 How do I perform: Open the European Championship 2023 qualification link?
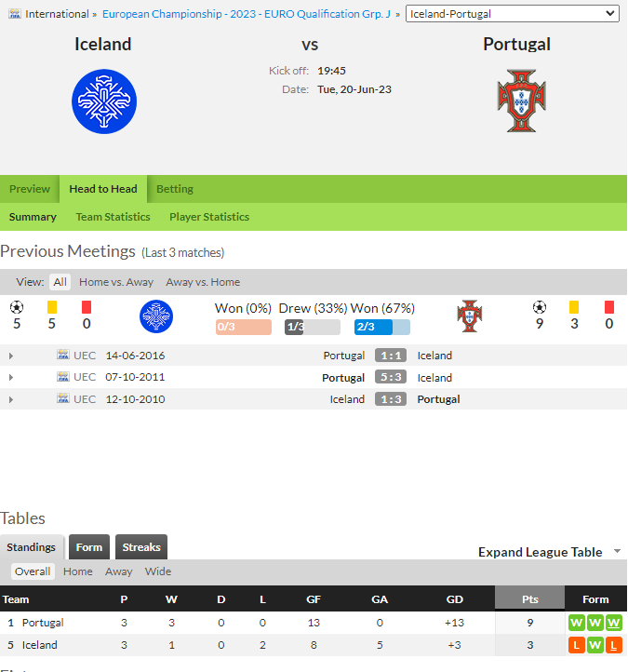(247, 14)
